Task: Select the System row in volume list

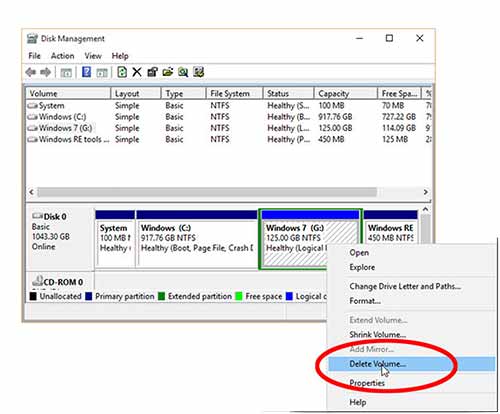Action: tap(229, 106)
